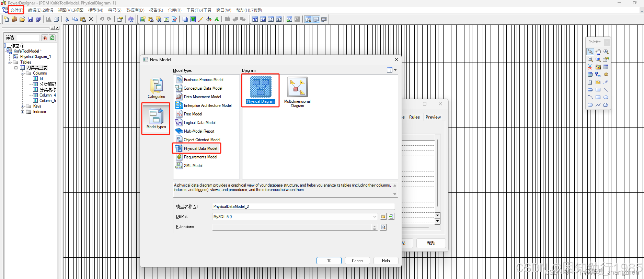Click the New Model toolbar icon
Viewport: 644px width, 279px height.
[6, 19]
